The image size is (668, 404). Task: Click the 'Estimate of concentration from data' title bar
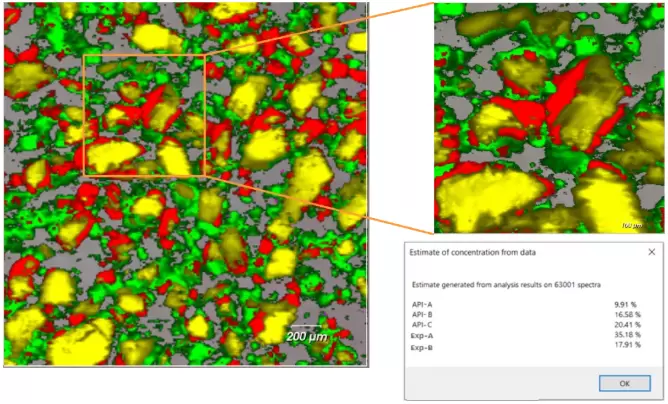pyautogui.click(x=500, y=251)
